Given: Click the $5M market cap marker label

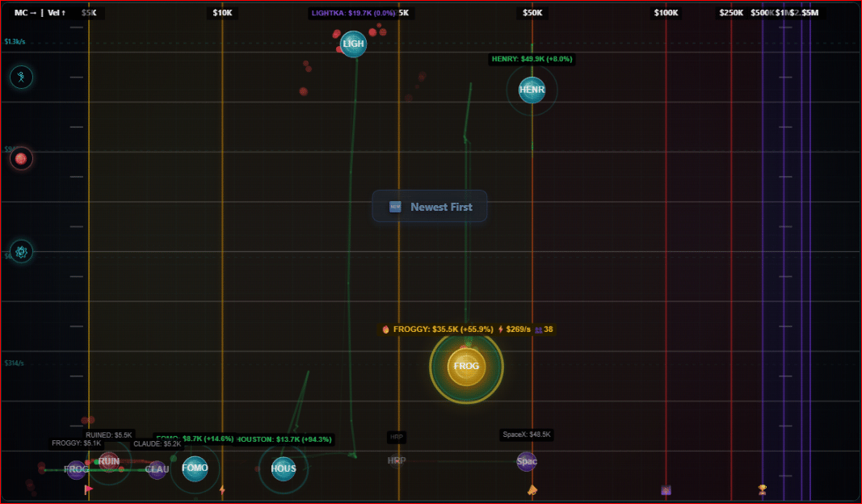Looking at the screenshot, I should click(809, 13).
